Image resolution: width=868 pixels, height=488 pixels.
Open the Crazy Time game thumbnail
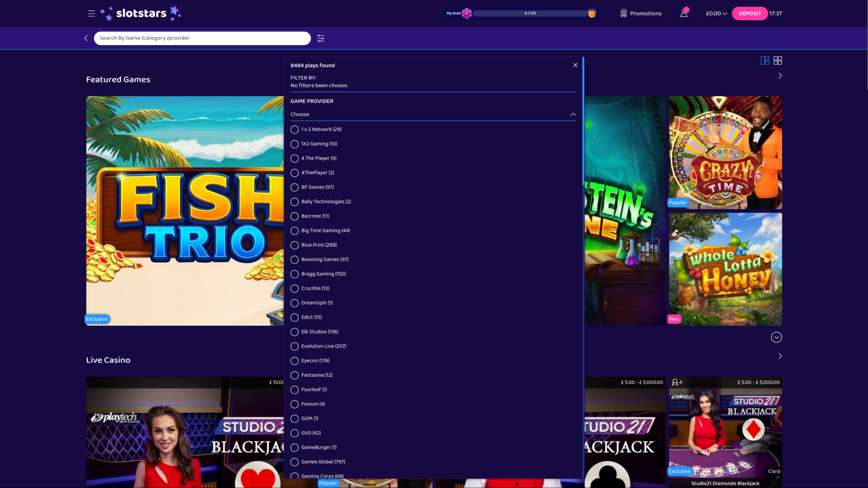coord(725,153)
